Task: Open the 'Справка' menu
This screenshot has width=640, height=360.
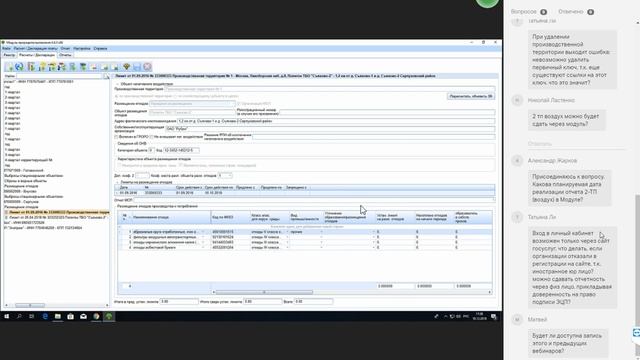Action: 100,49
